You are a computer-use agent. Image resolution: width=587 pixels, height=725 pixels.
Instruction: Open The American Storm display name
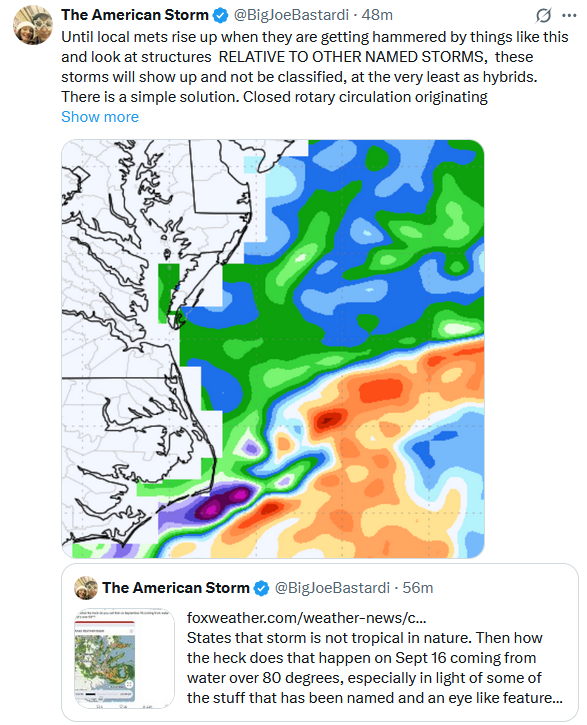[x=135, y=15]
